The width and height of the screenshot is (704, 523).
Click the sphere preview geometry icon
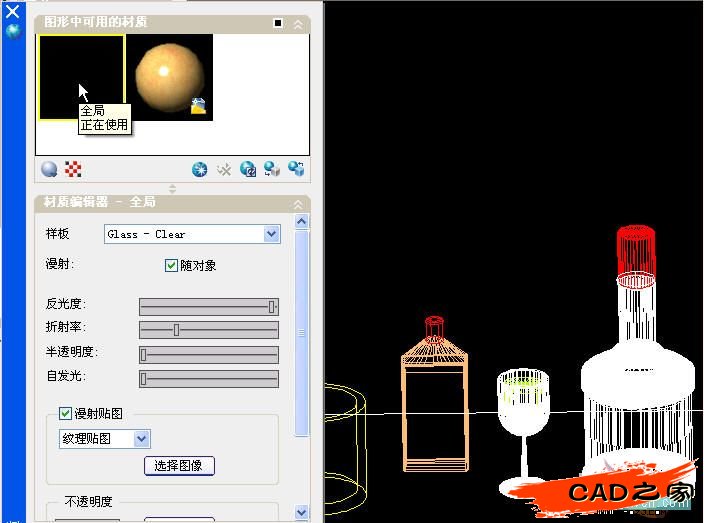[49, 170]
